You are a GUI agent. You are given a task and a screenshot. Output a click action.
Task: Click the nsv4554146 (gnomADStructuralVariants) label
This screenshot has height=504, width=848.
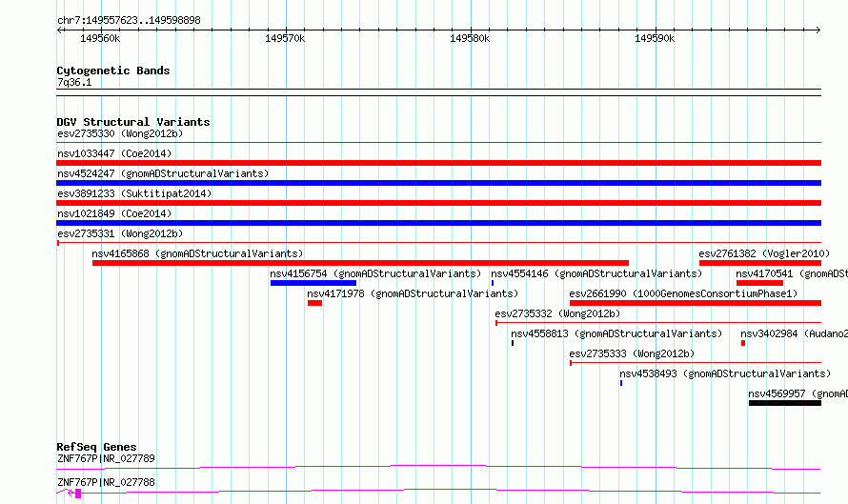[x=596, y=273]
